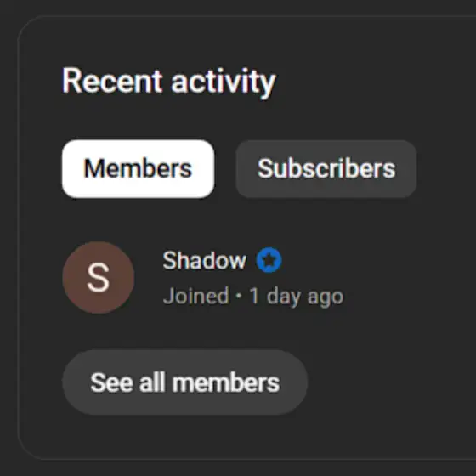Toggle the activity filter to Subscribers

(326, 169)
